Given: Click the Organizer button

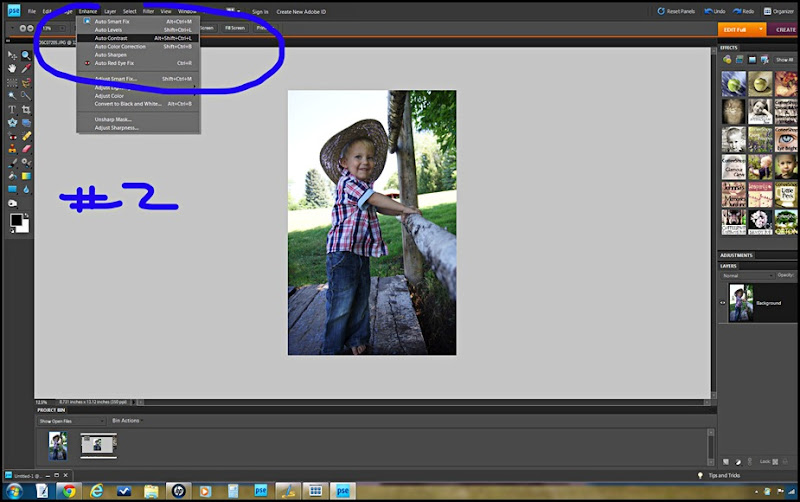Looking at the screenshot, I should [778, 11].
